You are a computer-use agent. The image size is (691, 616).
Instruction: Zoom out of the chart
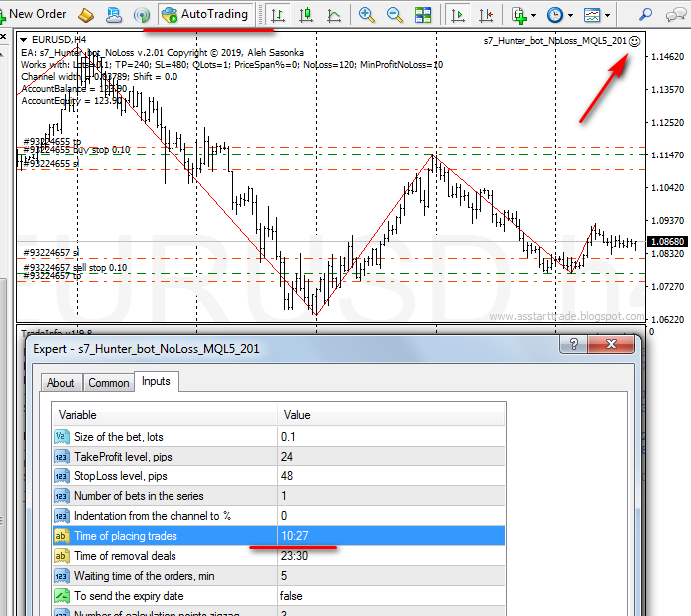click(x=395, y=15)
